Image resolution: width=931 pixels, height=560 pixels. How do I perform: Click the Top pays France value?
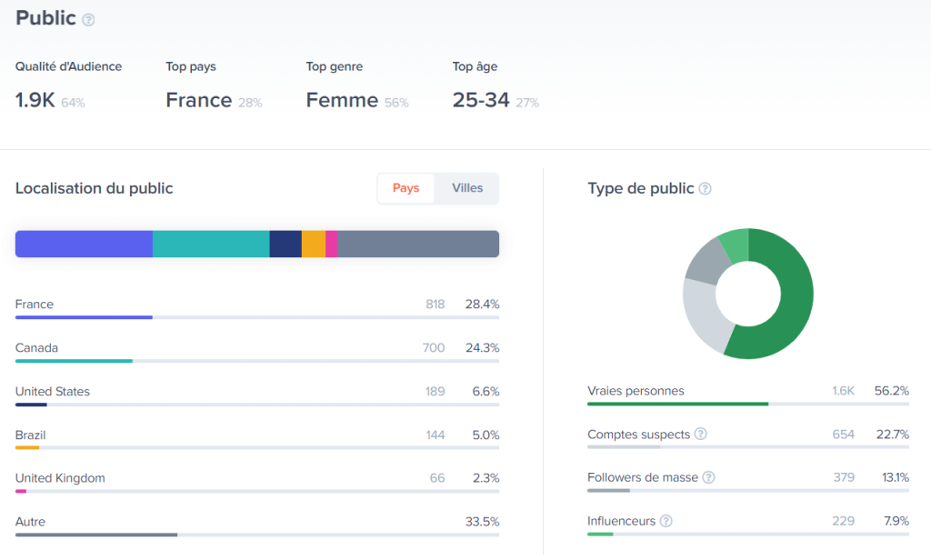199,100
